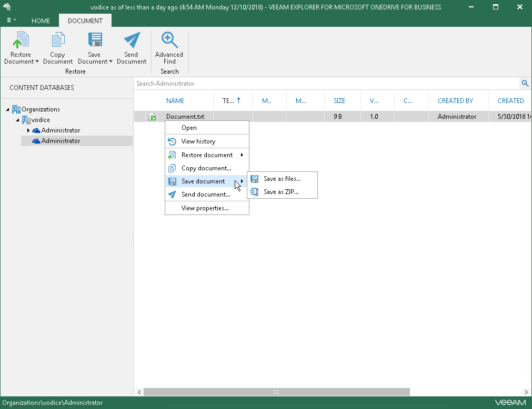Screen dimensions: 532x409
Task: Open the Save document submenu arrow
Action: [242, 181]
